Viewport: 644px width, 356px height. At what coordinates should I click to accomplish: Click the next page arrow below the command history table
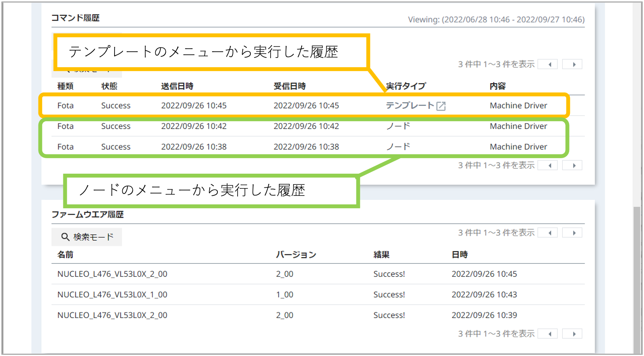(572, 165)
